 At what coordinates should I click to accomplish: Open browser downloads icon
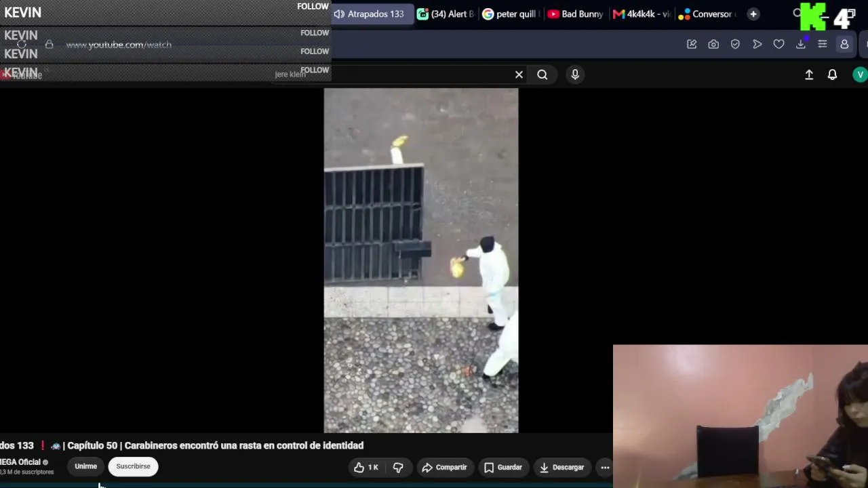coord(801,44)
